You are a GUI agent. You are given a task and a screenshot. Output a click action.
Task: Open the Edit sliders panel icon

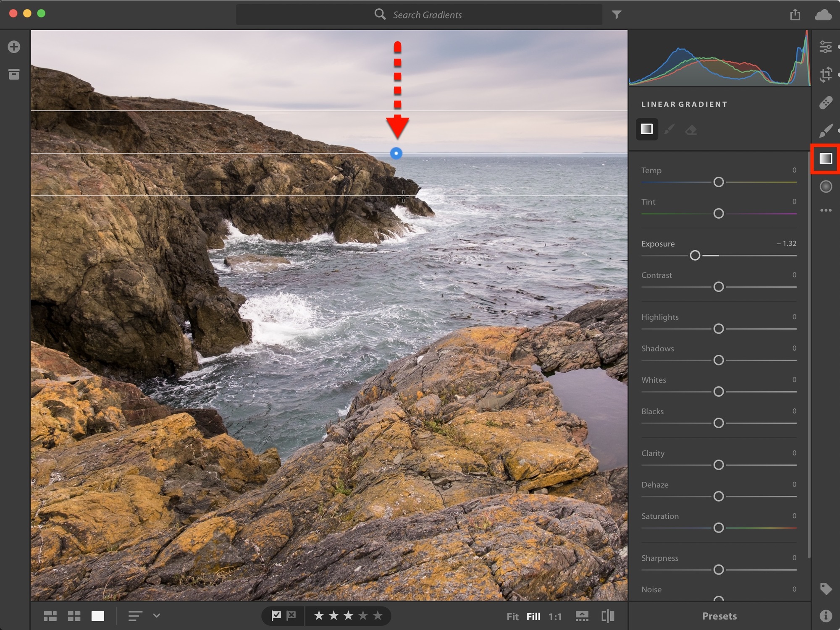click(x=825, y=47)
